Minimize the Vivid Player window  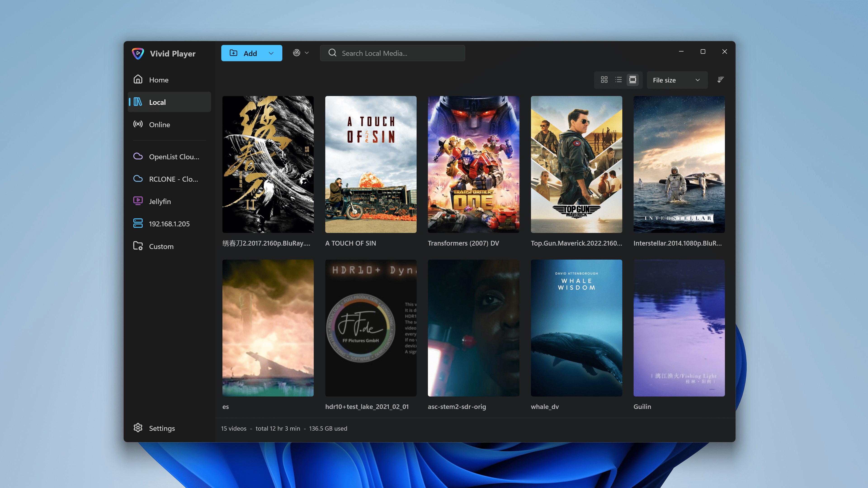pyautogui.click(x=681, y=52)
